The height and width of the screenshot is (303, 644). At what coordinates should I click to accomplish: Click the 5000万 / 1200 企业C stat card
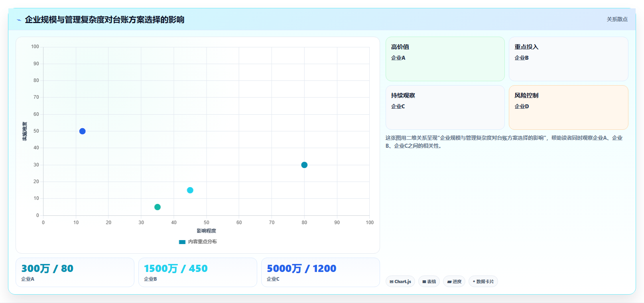(321, 272)
